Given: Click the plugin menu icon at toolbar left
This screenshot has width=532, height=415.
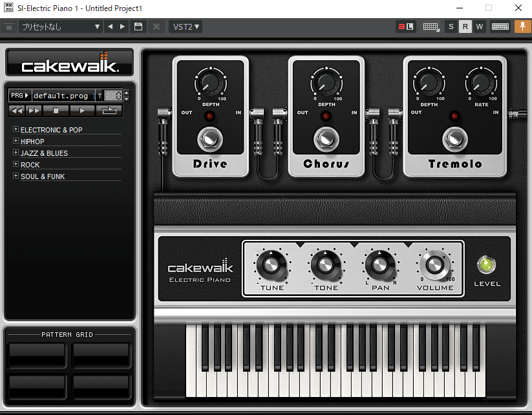Looking at the screenshot, I should [x=9, y=27].
